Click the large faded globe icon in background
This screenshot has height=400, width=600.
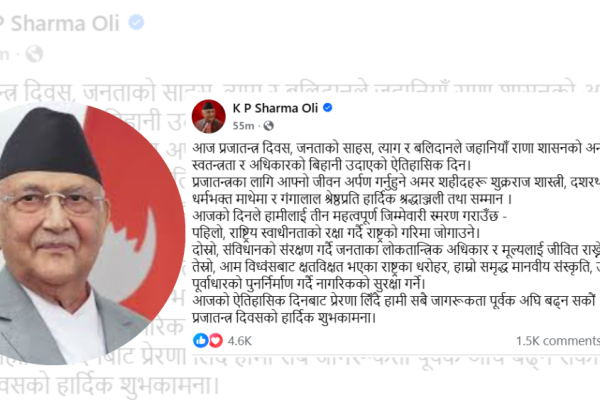pos(34,54)
